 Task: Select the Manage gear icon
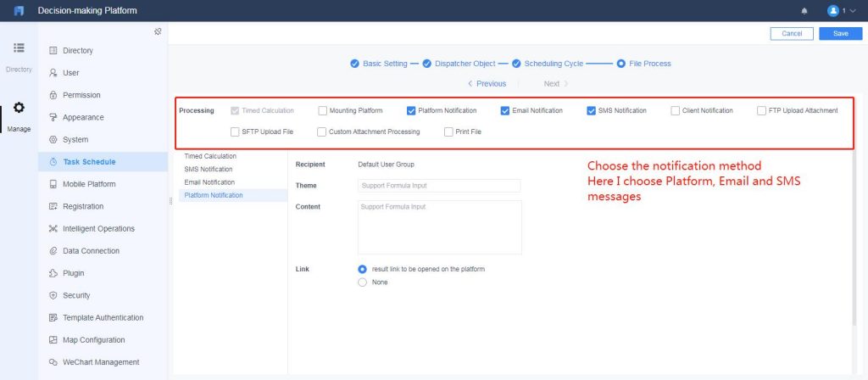(x=19, y=108)
